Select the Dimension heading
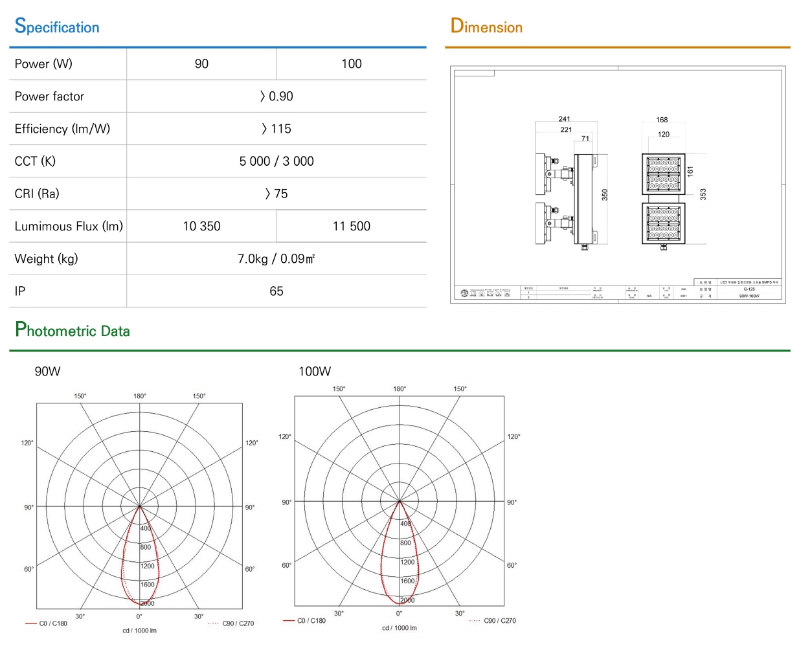Viewport: 812px width, 650px height. pos(486,27)
